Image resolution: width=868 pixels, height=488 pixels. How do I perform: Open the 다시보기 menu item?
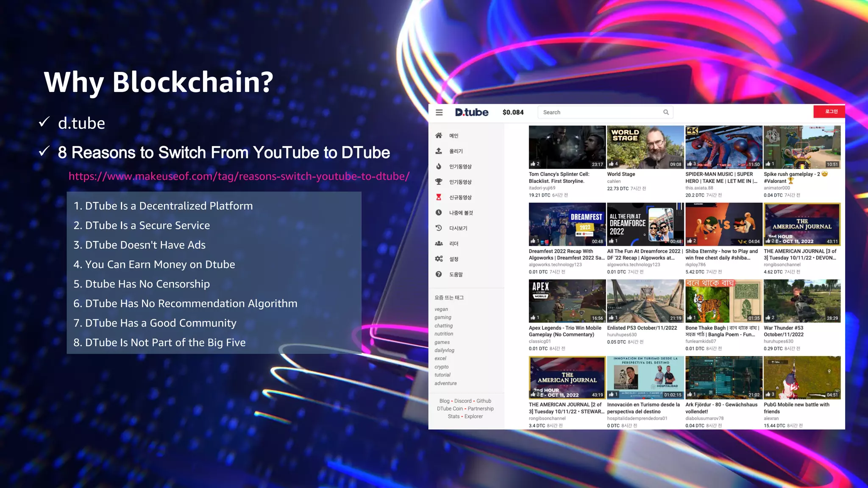click(458, 228)
